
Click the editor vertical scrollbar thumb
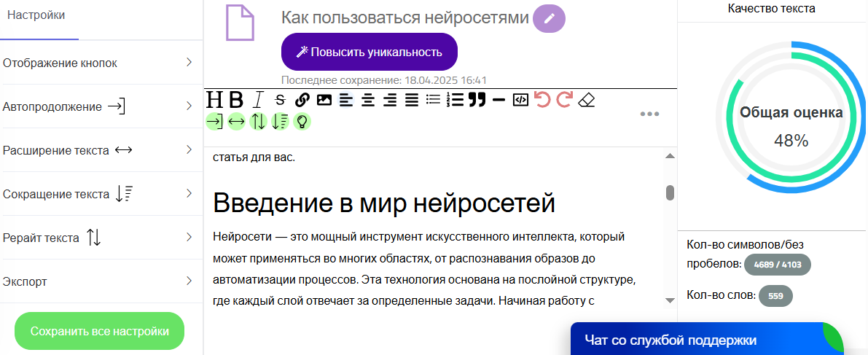pyautogui.click(x=670, y=192)
